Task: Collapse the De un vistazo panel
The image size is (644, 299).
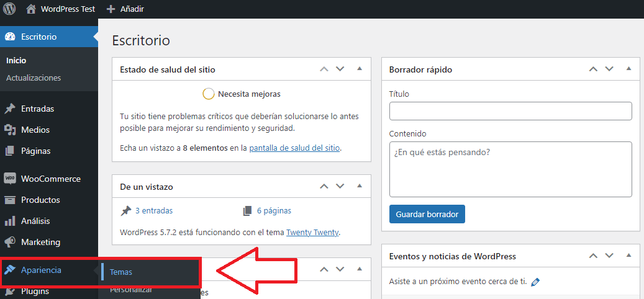Action: pyautogui.click(x=360, y=186)
